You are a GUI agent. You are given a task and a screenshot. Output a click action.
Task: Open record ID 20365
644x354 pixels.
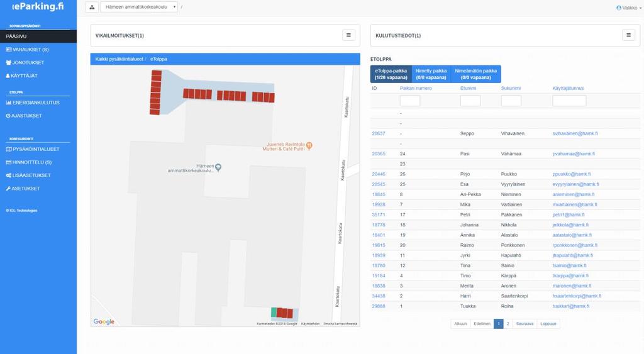tap(379, 153)
